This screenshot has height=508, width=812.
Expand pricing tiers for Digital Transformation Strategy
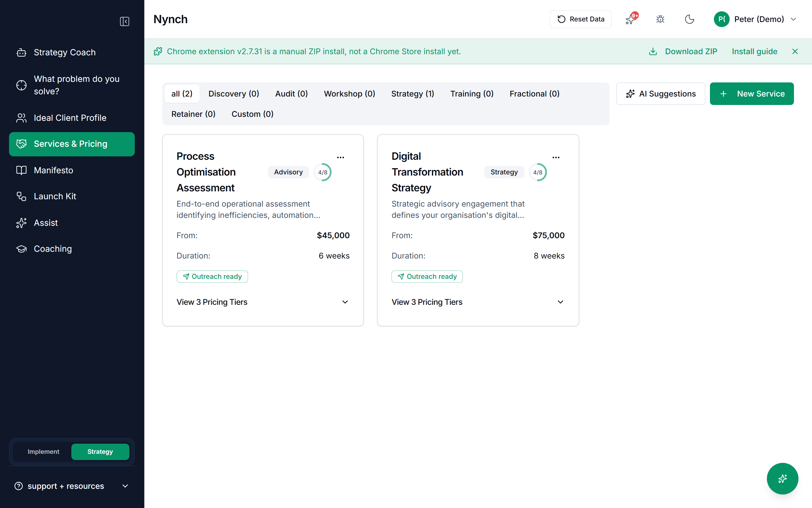478,302
